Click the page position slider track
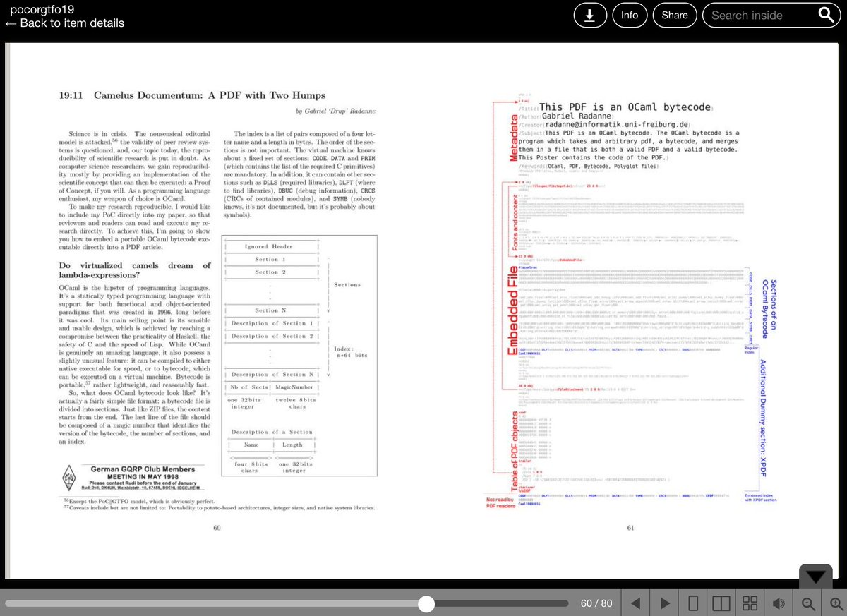 coord(286,603)
